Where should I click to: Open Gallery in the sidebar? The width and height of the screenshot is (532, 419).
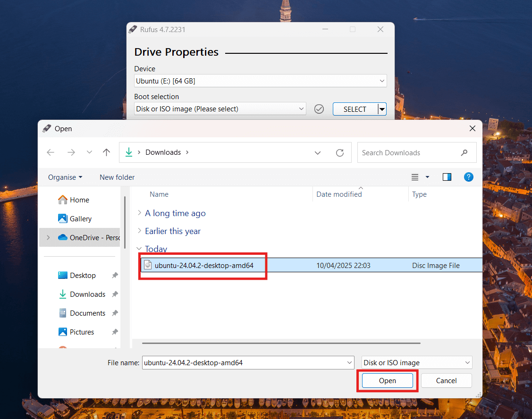pos(75,218)
